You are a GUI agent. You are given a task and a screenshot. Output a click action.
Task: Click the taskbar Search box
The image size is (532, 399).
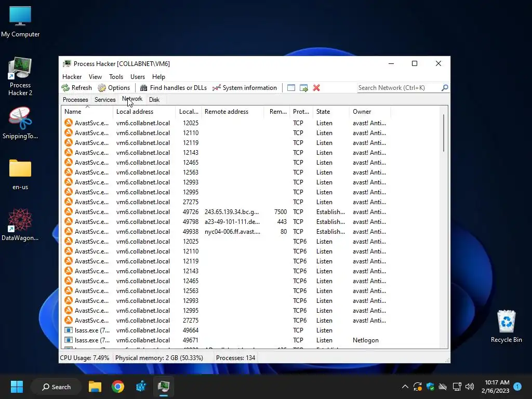tap(56, 387)
